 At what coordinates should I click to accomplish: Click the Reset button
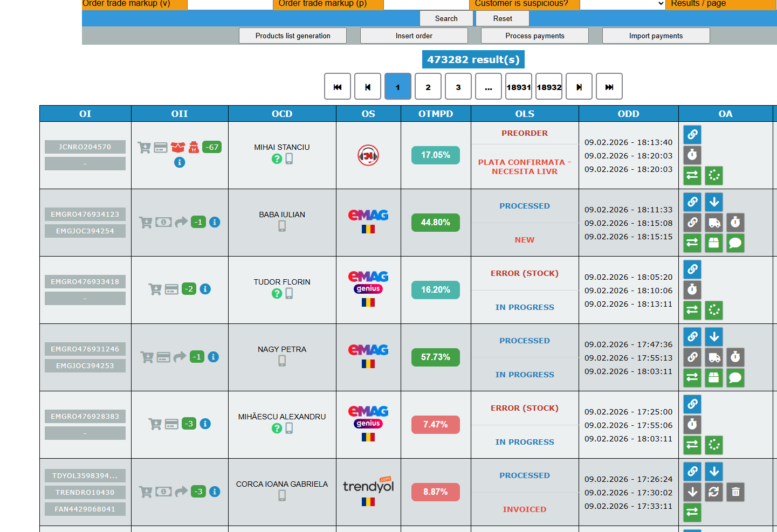[503, 18]
